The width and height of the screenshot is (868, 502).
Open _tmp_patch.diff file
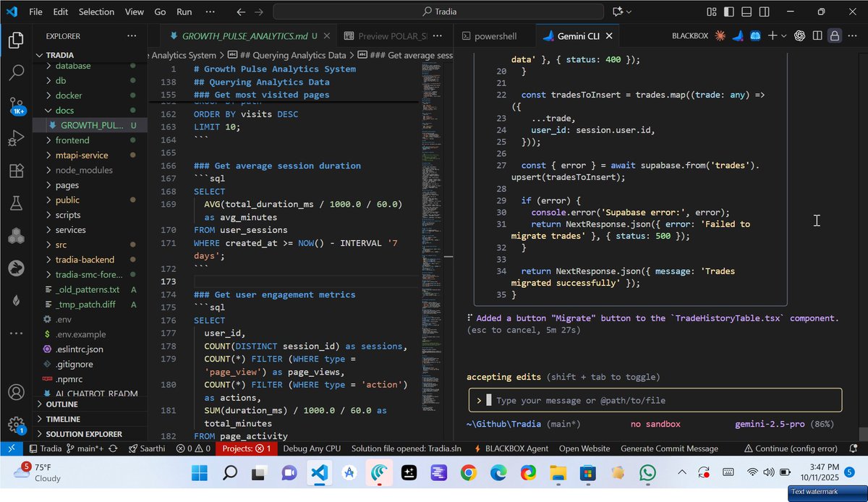click(x=90, y=305)
